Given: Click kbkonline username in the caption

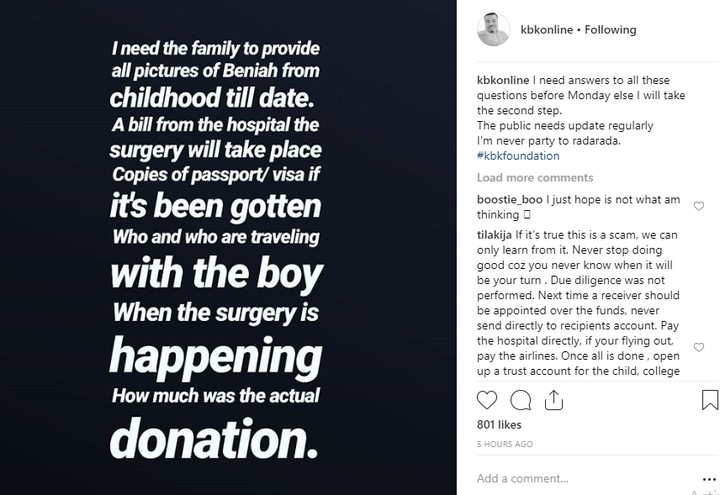Looking at the screenshot, I should pos(505,83).
